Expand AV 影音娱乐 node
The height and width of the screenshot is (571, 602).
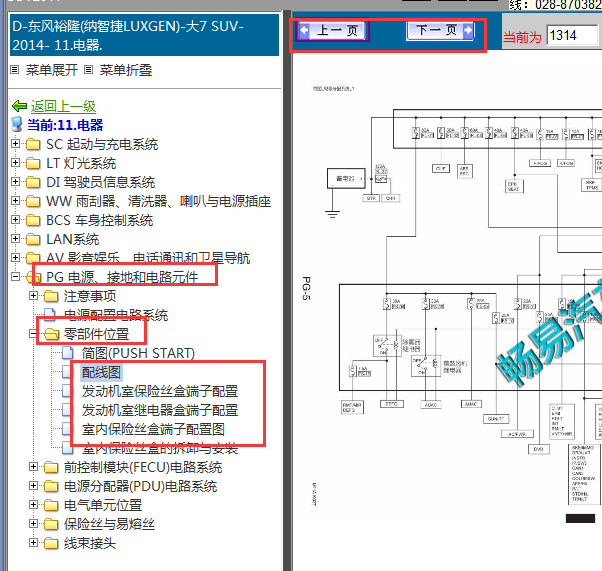(x=15, y=257)
